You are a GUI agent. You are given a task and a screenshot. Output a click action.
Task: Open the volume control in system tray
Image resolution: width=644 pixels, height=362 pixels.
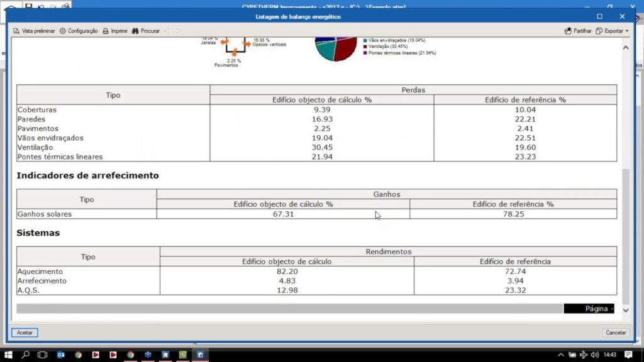pos(595,355)
